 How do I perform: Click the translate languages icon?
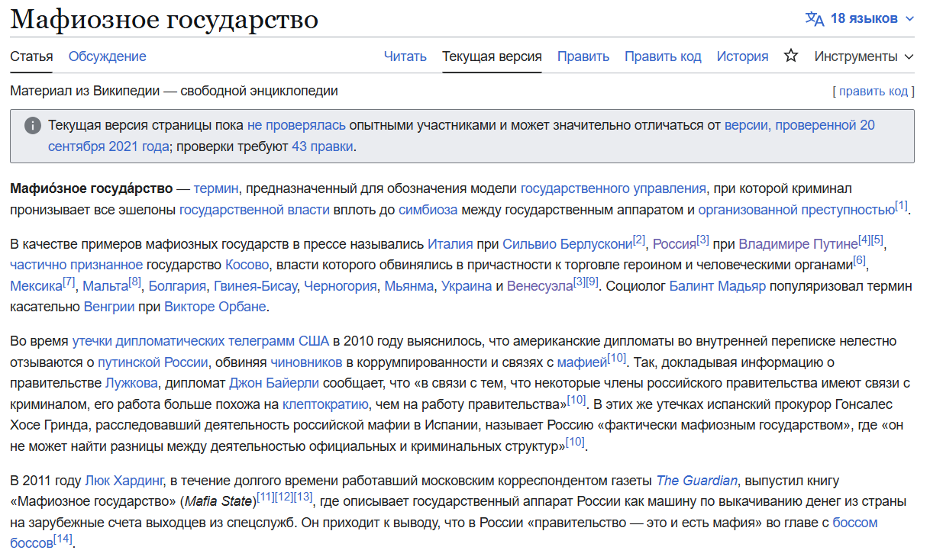[815, 18]
